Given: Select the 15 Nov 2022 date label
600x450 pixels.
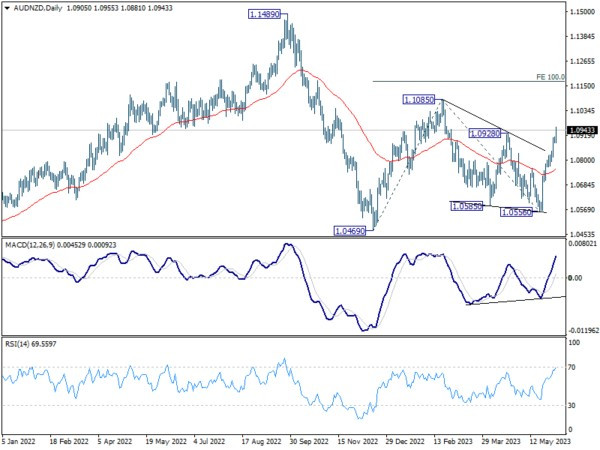Looking at the screenshot, I should [x=358, y=441].
